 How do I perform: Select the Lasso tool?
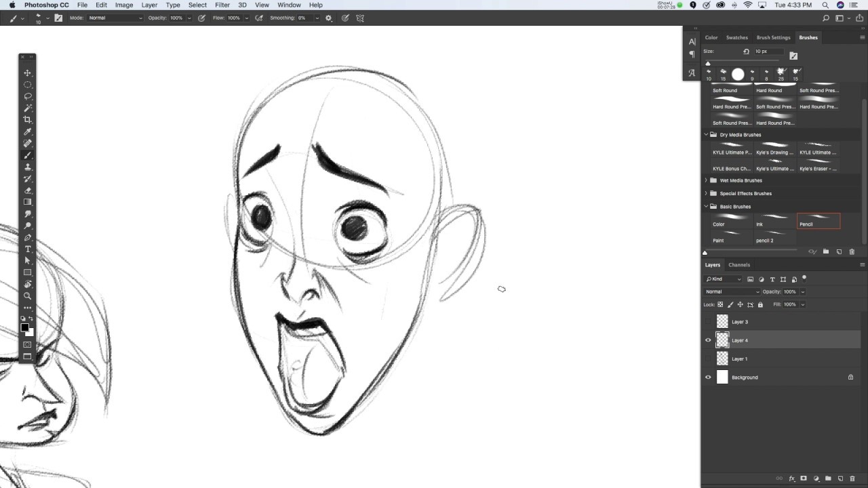coord(28,96)
